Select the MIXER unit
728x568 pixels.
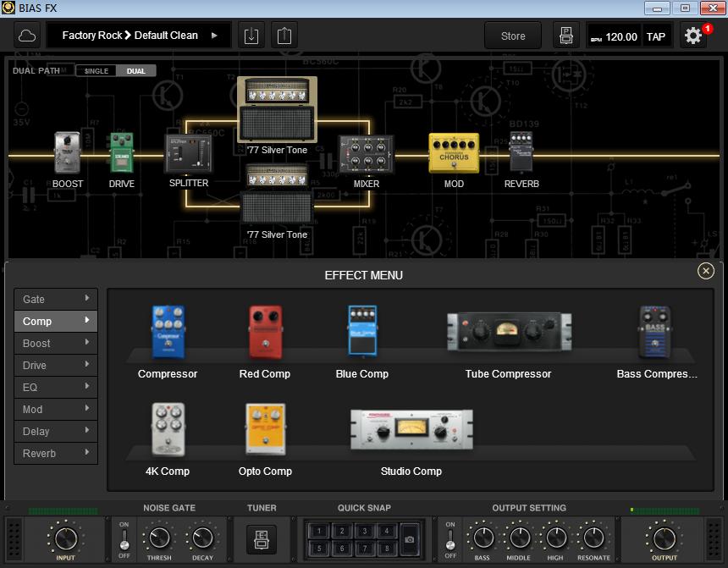tap(366, 152)
